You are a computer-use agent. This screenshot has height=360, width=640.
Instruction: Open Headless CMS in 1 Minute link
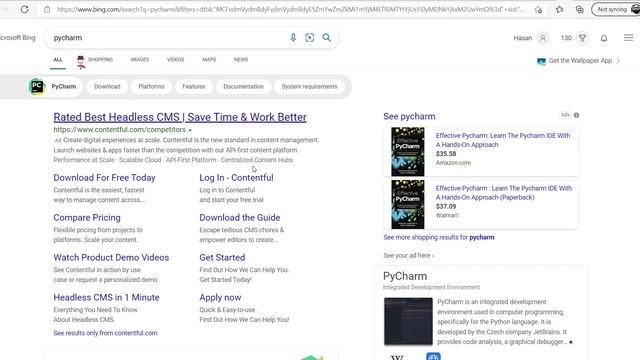pyautogui.click(x=106, y=298)
